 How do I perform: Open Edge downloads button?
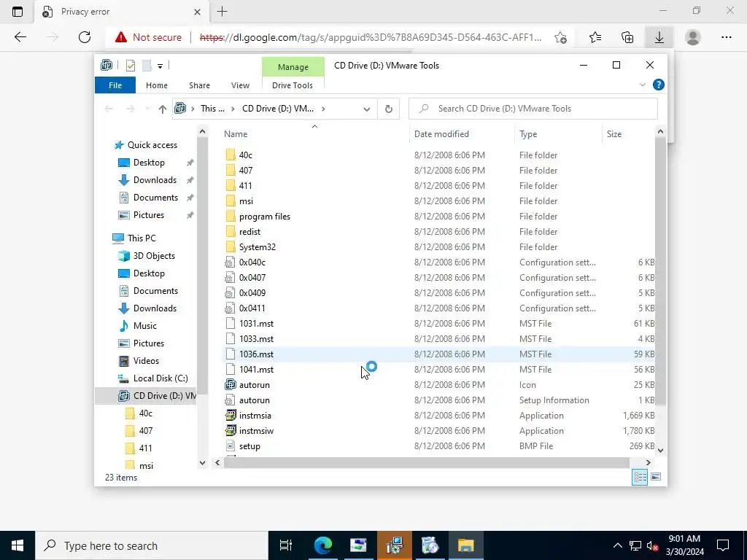tap(659, 37)
